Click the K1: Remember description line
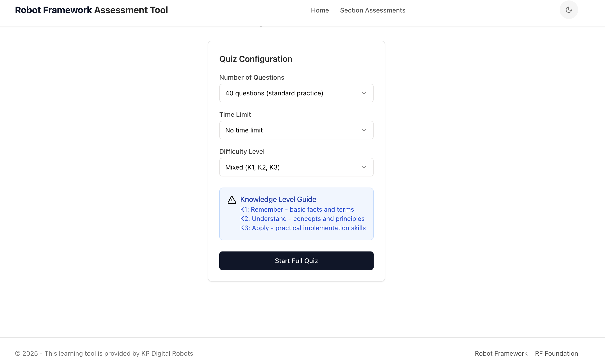This screenshot has width=605, height=364. pos(297,210)
